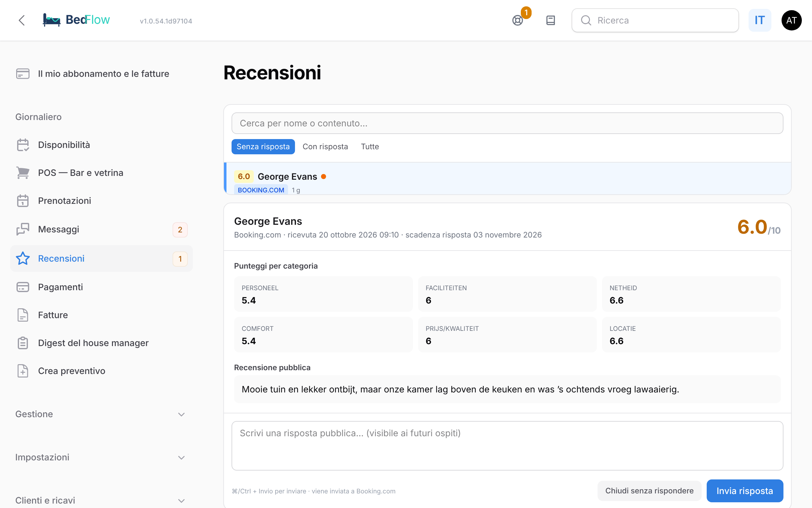
Task: Click Chiudi senza rispondere button
Action: point(649,491)
